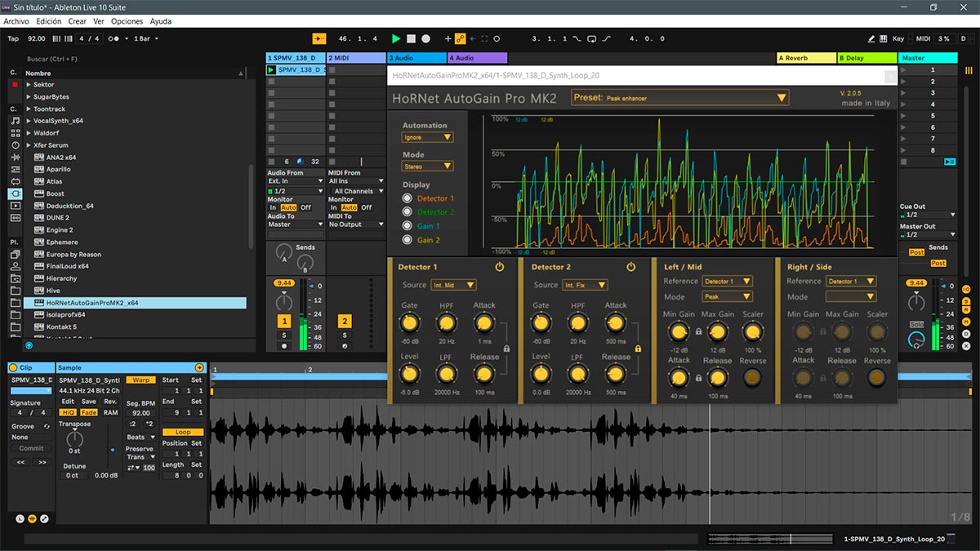
Task: Adjust Detector 1 Gate knob
Action: tap(410, 324)
